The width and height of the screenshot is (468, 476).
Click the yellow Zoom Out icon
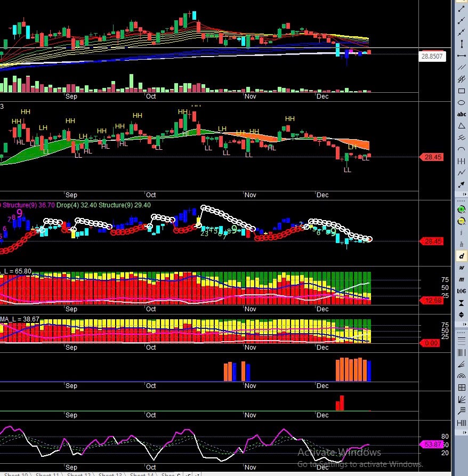click(461, 221)
